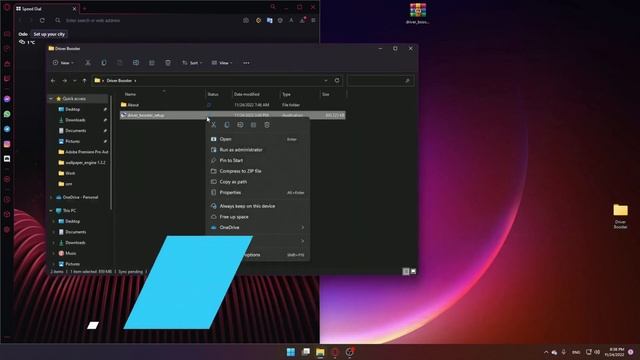The height and width of the screenshot is (360, 640).
Task: Click the Copy icon in the context menu
Action: pos(227,125)
